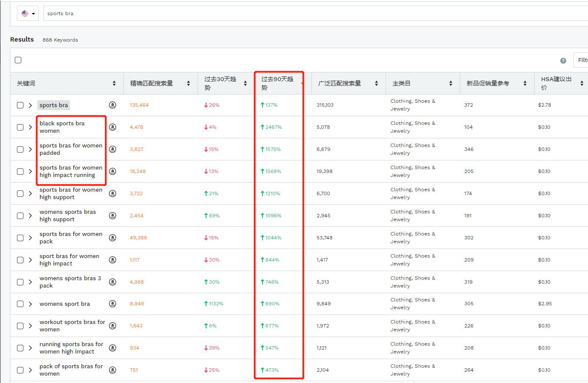
Task: Expand the 'sports bras for women padded' row
Action: pyautogui.click(x=30, y=149)
